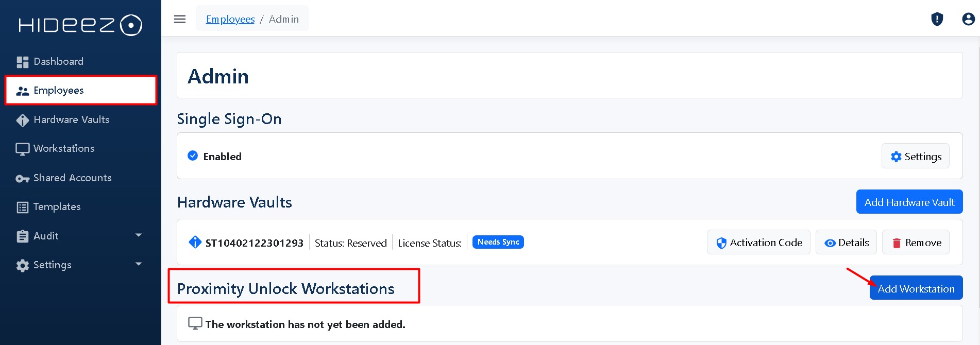Click the Needs Sync license badge
Viewport: 980px width, 345px height.
point(498,242)
